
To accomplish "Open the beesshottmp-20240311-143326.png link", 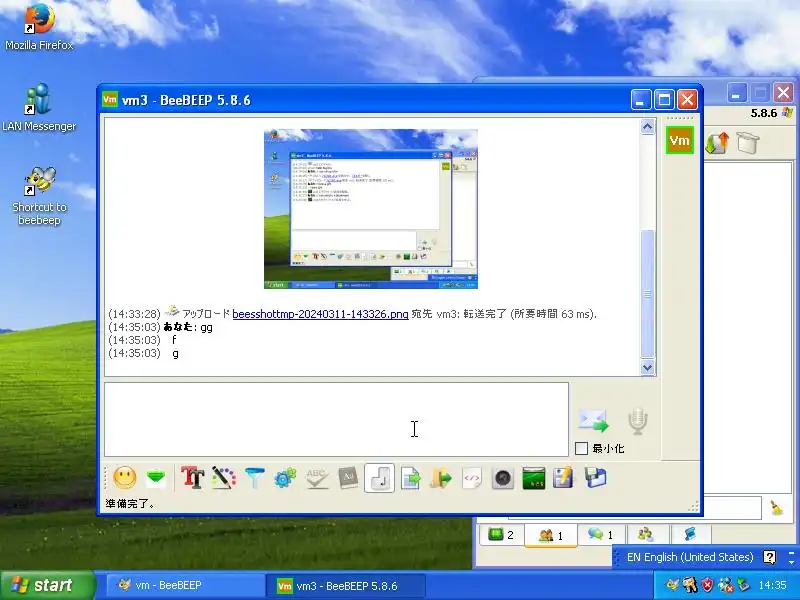I will point(320,314).
